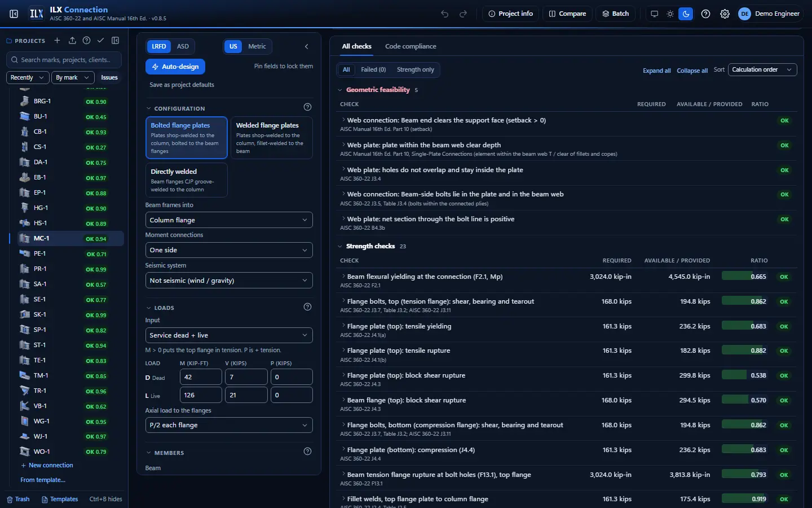Choose Bolted flange plates configuration
Image resolution: width=812 pixels, height=508 pixels.
(x=187, y=138)
